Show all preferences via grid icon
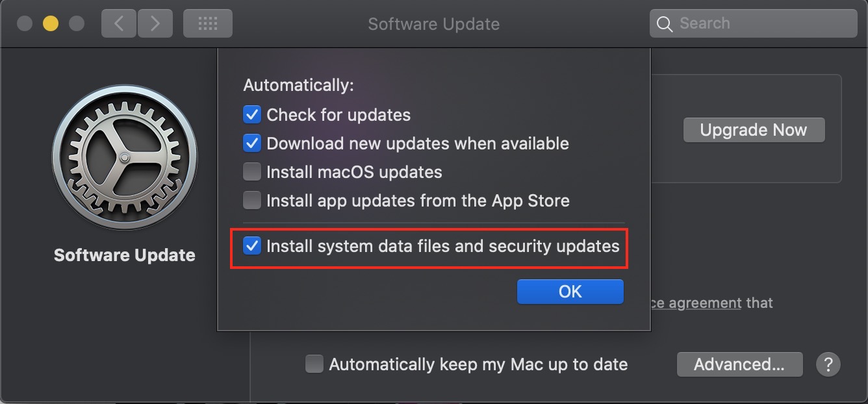Viewport: 868px width, 404px height. [x=208, y=24]
